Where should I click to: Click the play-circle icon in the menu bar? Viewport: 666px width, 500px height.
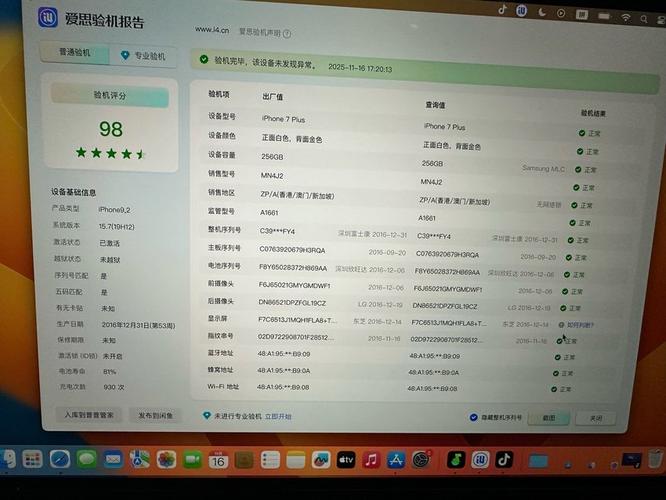561,13
